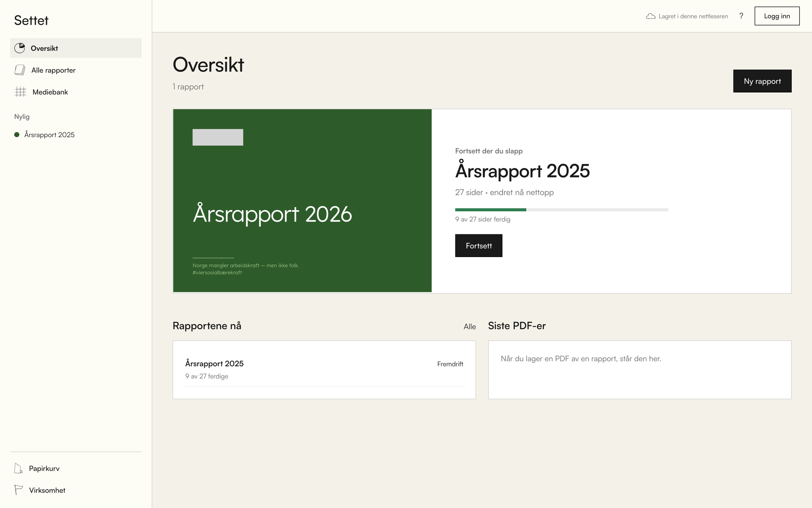Viewport: 812px width, 508px height.
Task: Create a new report with Ny rapport
Action: coord(762,81)
